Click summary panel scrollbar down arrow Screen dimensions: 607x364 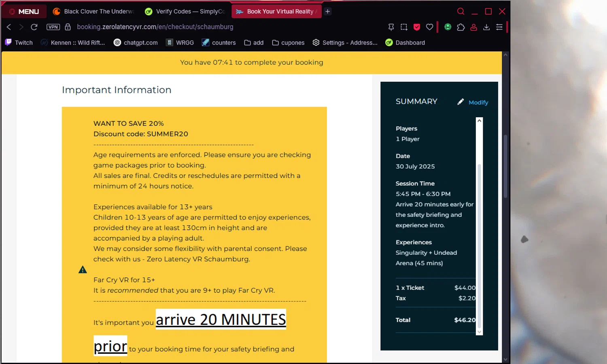(x=480, y=332)
